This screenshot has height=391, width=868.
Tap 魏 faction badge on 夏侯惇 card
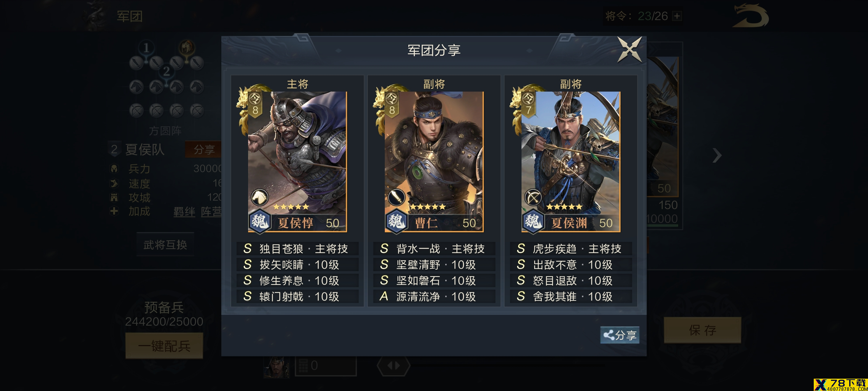[x=260, y=221]
